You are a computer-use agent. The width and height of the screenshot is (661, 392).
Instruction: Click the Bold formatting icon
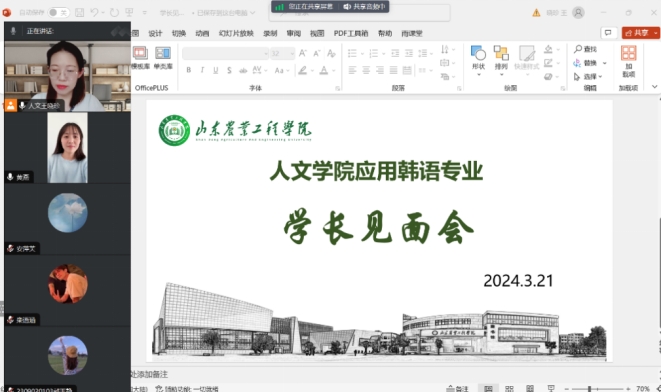pos(188,70)
